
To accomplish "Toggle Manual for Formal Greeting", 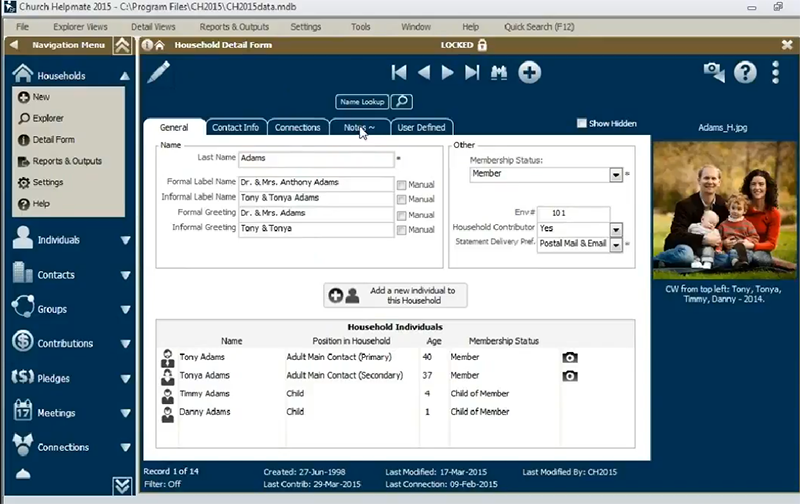I will point(402,215).
